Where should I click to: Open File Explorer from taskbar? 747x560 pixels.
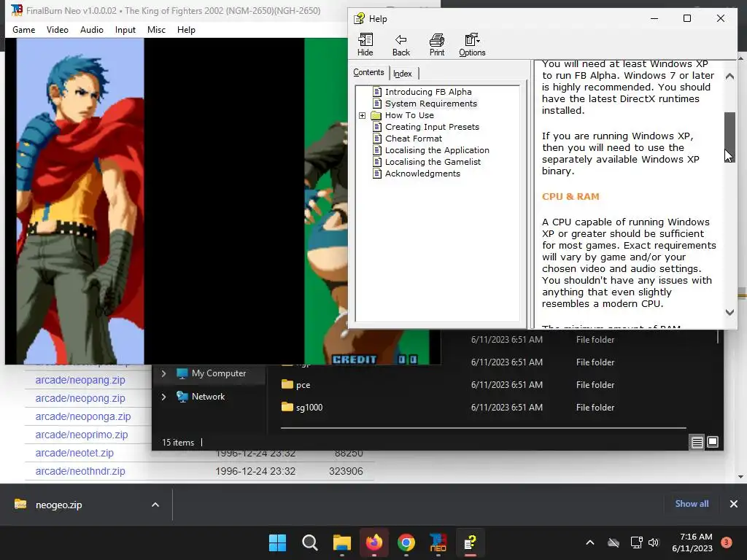click(341, 542)
